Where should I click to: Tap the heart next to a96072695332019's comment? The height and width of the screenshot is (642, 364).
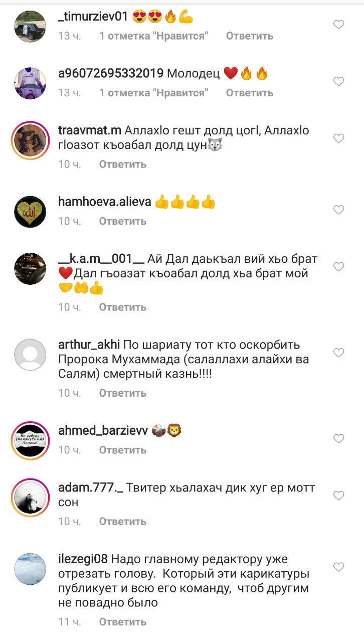339,81
